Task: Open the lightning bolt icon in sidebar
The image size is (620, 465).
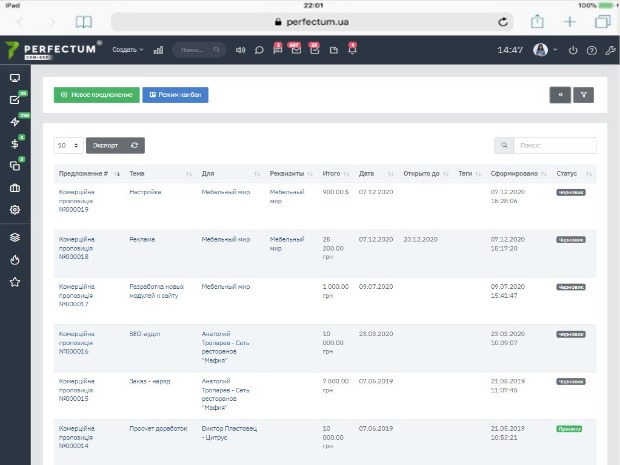Action: [15, 121]
